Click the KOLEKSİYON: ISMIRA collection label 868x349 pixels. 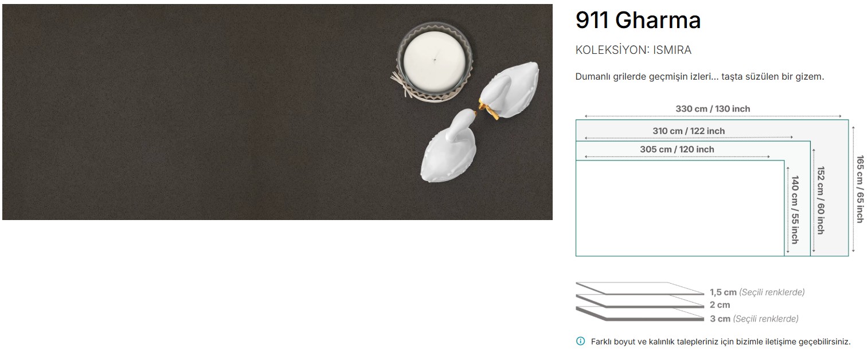tap(634, 50)
